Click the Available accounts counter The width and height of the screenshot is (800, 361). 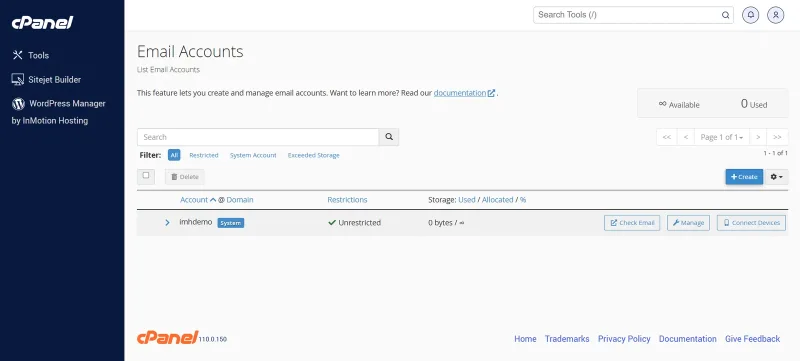[x=679, y=104]
